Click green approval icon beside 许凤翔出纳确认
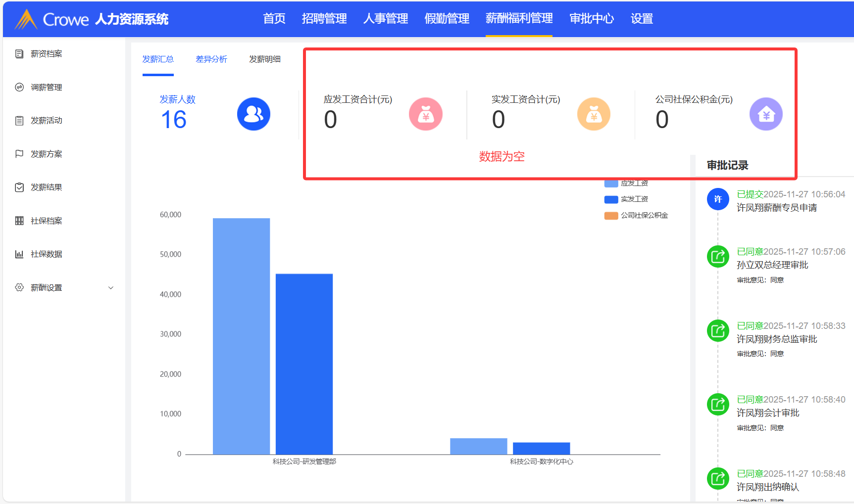The image size is (854, 504). click(x=718, y=479)
